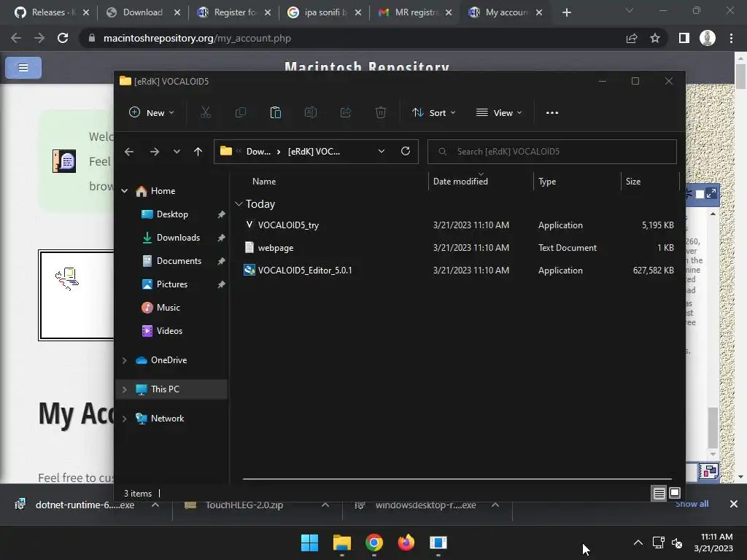Click the Delete trash icon in Explorer toolbar
The height and width of the screenshot is (560, 747).
click(381, 113)
